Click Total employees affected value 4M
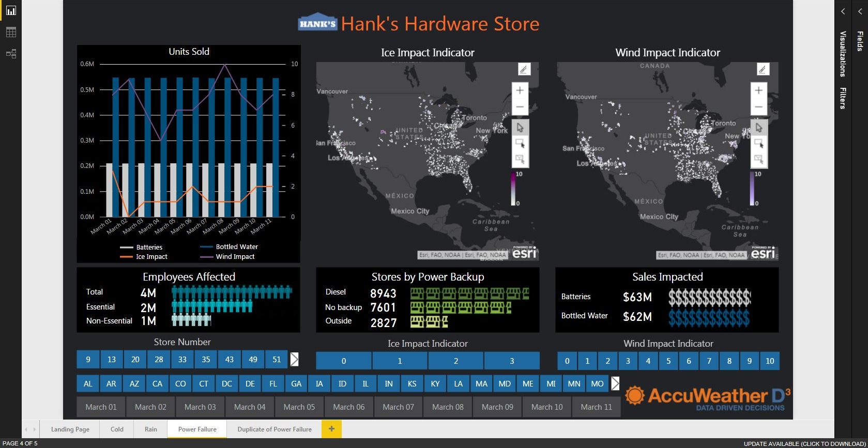 click(x=148, y=293)
